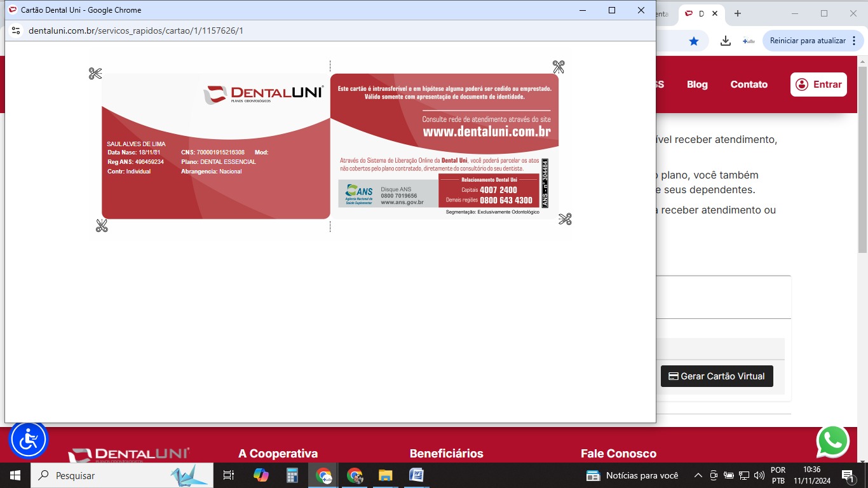Open Calculator from the taskbar
The width and height of the screenshot is (868, 488).
click(x=292, y=475)
